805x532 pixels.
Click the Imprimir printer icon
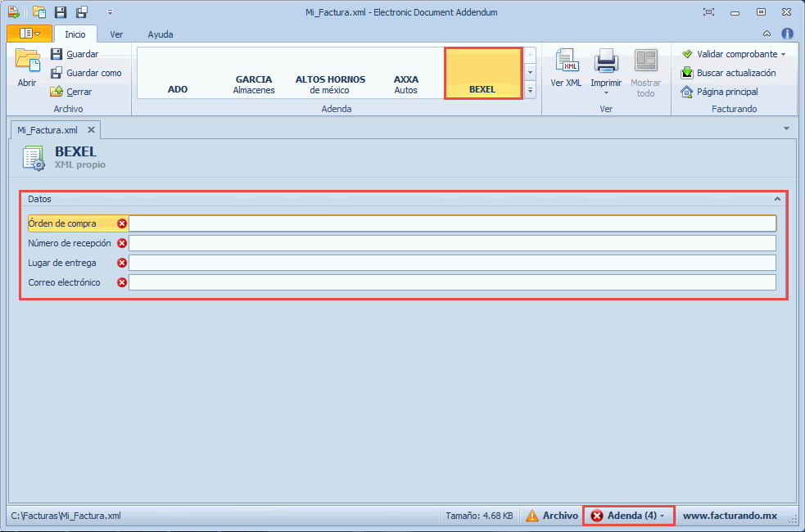606,62
